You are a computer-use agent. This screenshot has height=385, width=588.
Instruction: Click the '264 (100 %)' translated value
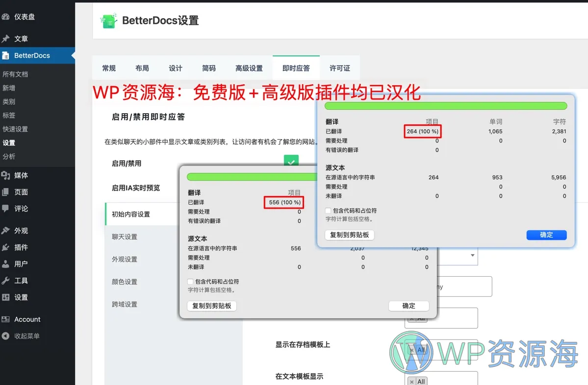click(x=423, y=131)
